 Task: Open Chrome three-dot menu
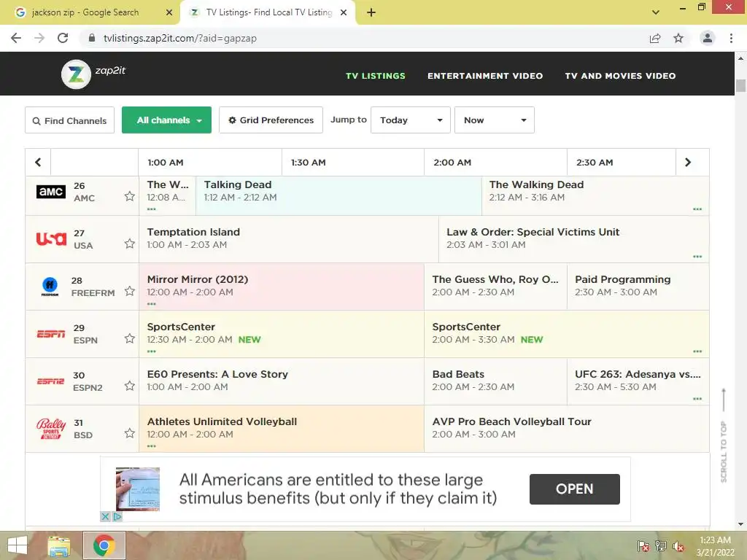pyautogui.click(x=731, y=38)
